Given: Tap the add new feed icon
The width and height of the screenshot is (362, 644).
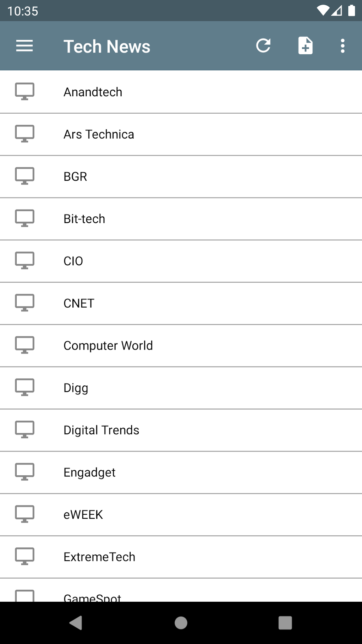Looking at the screenshot, I should 305,46.
